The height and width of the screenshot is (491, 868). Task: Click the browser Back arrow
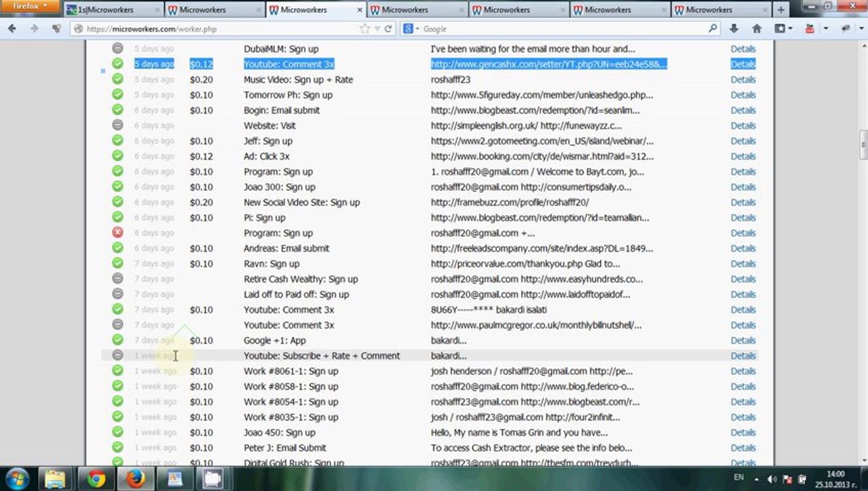pyautogui.click(x=12, y=29)
